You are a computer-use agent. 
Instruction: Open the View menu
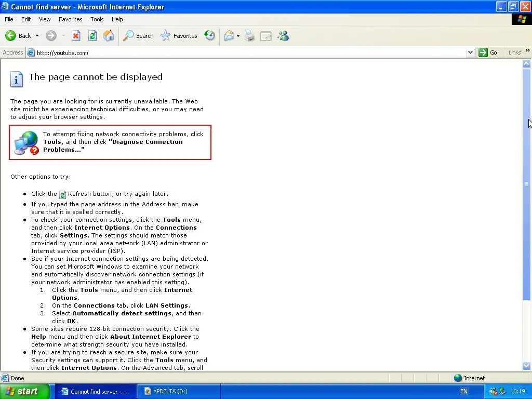45,19
